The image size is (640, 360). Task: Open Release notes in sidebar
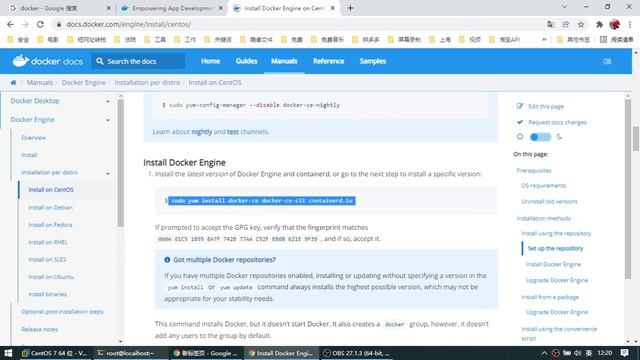coord(40,329)
